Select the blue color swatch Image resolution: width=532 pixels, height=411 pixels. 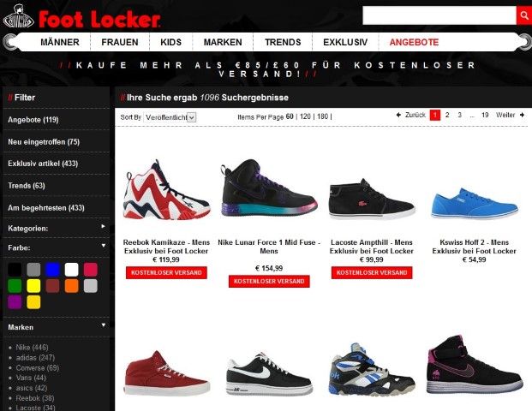52,270
